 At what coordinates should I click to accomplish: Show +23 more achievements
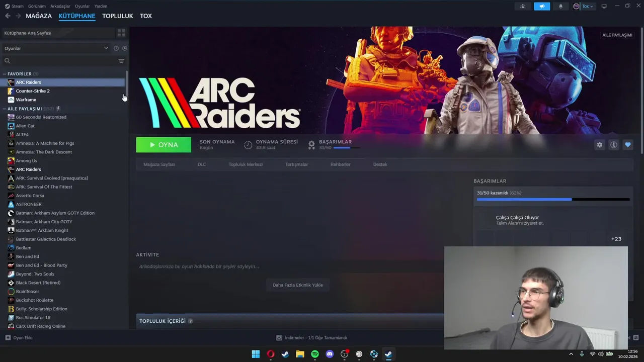pyautogui.click(x=616, y=239)
